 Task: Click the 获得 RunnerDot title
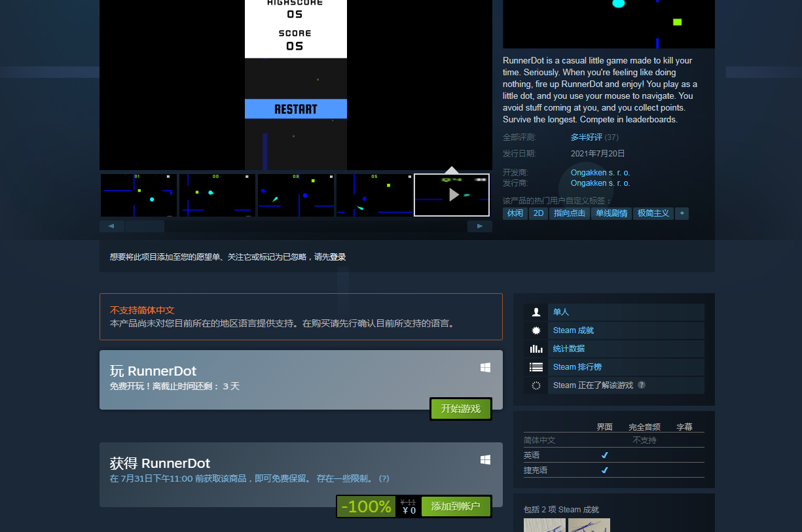click(x=160, y=463)
